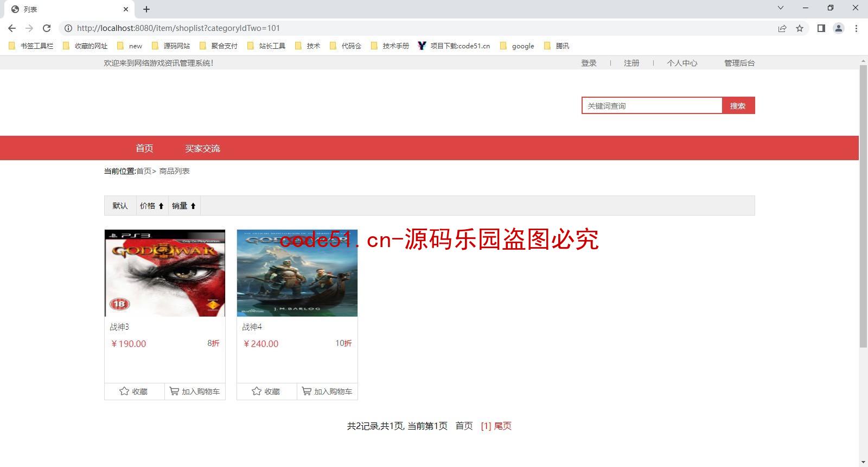Add 战神3 to cart
This screenshot has width=868, height=467.
[x=195, y=392]
